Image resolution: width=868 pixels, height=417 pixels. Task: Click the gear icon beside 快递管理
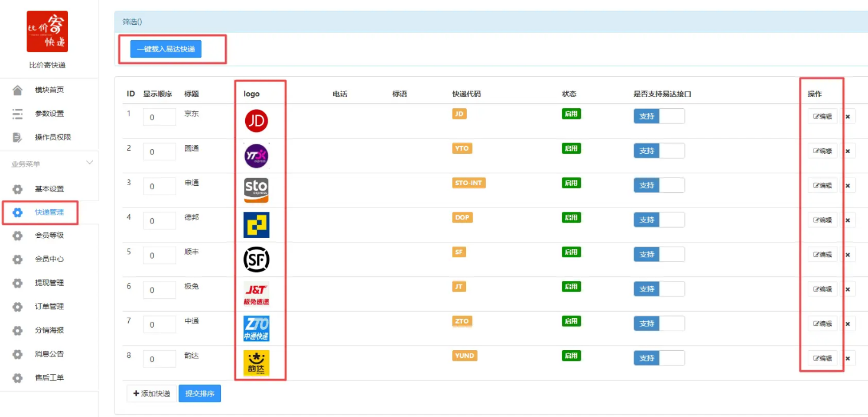click(18, 212)
